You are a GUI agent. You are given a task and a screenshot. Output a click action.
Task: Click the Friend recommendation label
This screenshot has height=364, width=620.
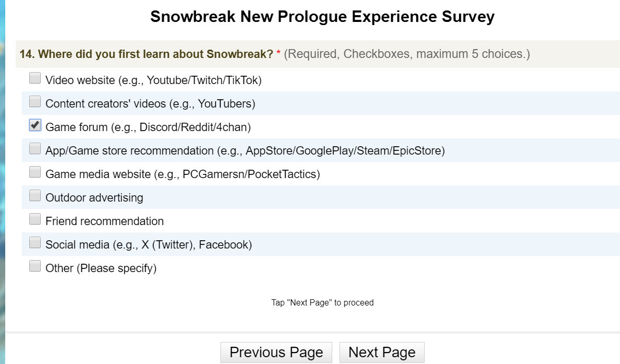click(x=104, y=221)
